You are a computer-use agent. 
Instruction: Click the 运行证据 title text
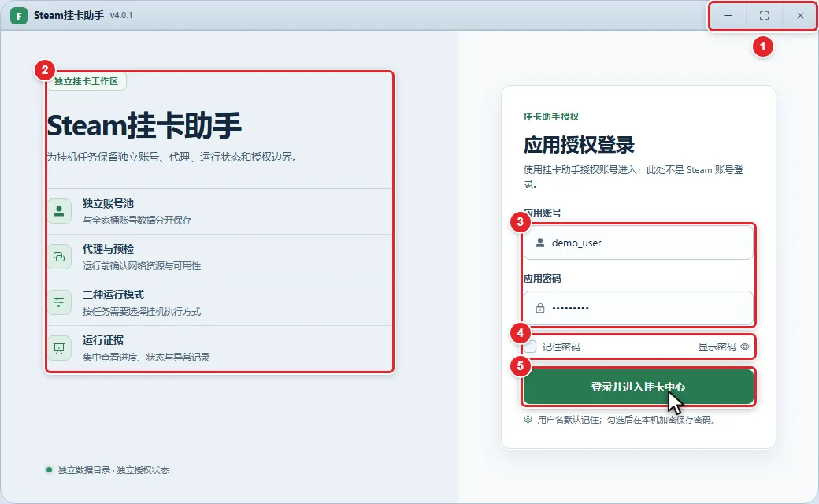(x=103, y=340)
